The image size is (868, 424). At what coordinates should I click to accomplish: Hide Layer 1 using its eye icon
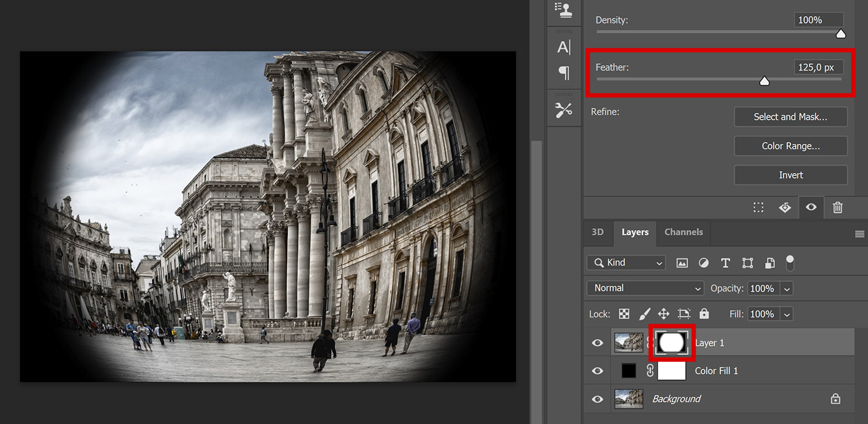(x=597, y=343)
